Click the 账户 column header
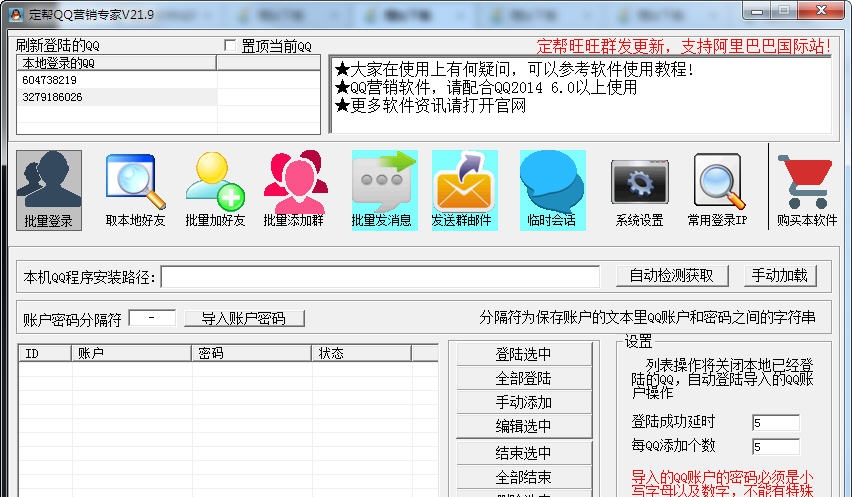This screenshot has width=852, height=497. (x=131, y=353)
